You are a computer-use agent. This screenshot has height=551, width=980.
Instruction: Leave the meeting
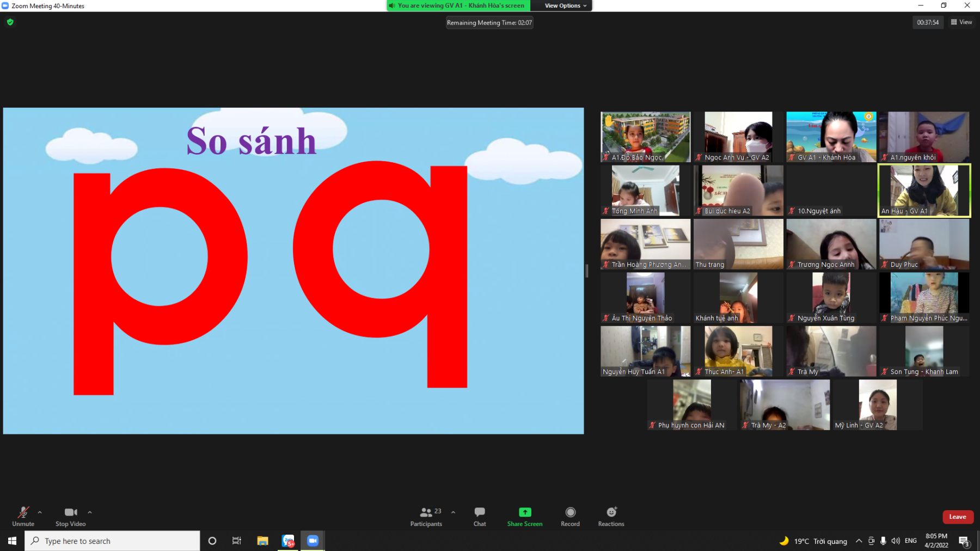pyautogui.click(x=958, y=517)
